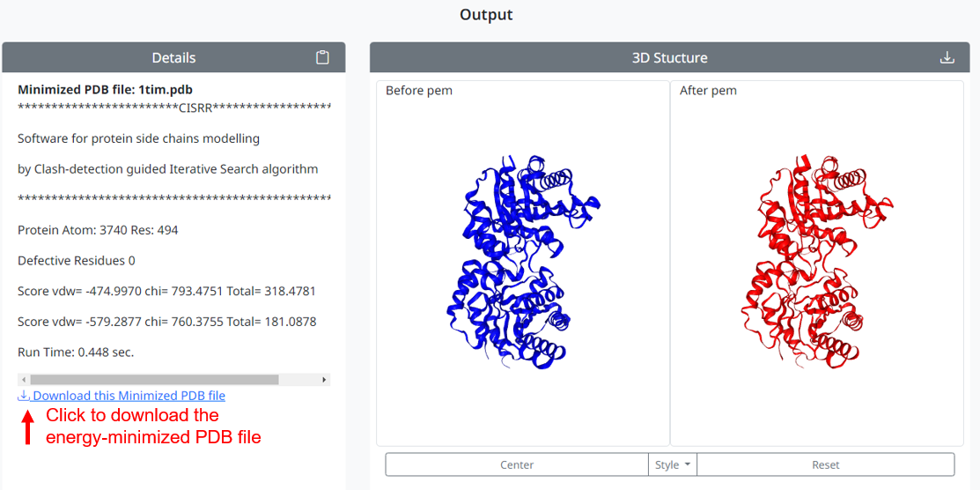Click the Protein Atom 3740 line
Image resolution: width=980 pixels, height=490 pixels.
click(x=98, y=230)
